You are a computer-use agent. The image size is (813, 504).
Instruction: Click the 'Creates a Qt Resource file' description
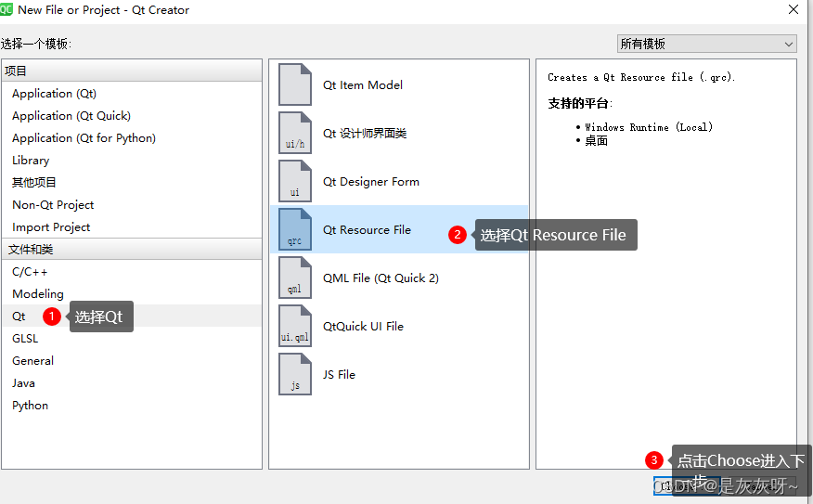tap(641, 77)
